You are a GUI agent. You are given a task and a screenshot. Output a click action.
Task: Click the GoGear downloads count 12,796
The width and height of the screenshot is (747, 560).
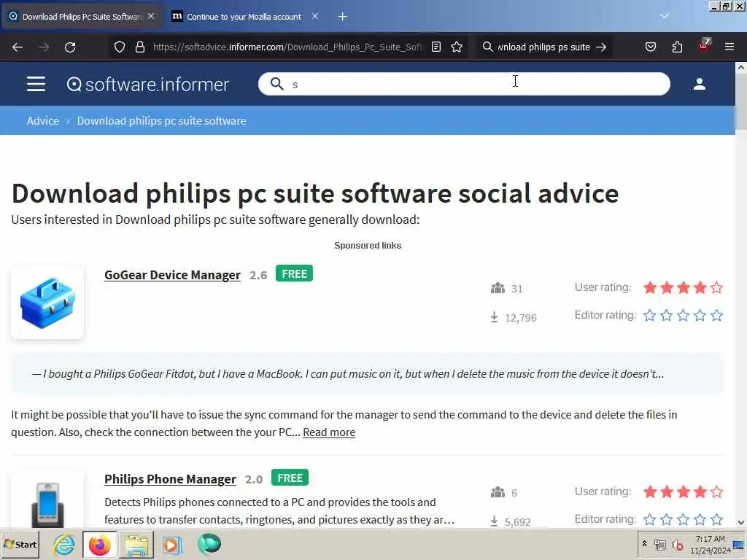pos(521,318)
